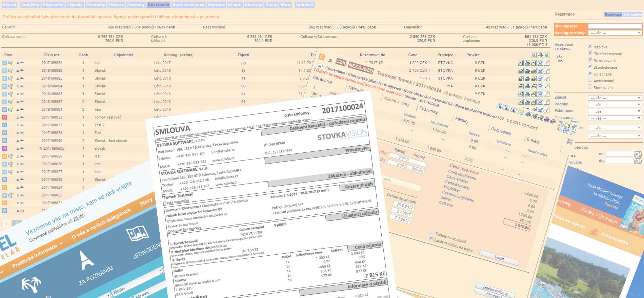The width and height of the screenshot is (644, 298).
Task: Click the Slevy link on the website banner
Action: pos(146,202)
